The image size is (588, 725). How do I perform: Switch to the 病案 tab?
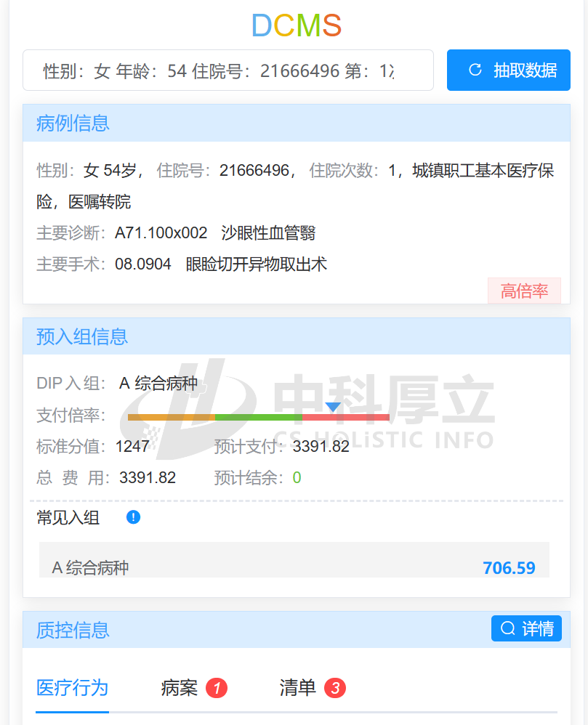point(179,688)
